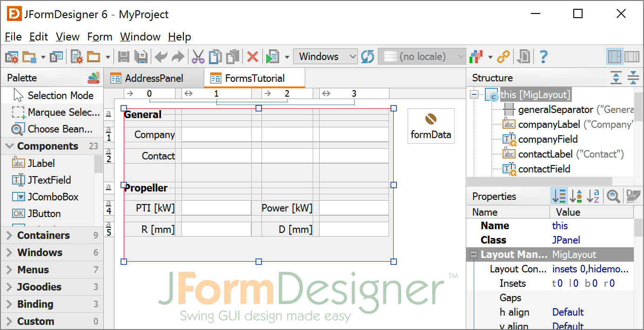Open the property search magnifier
Image resolution: width=644 pixels, height=330 pixels.
(613, 196)
